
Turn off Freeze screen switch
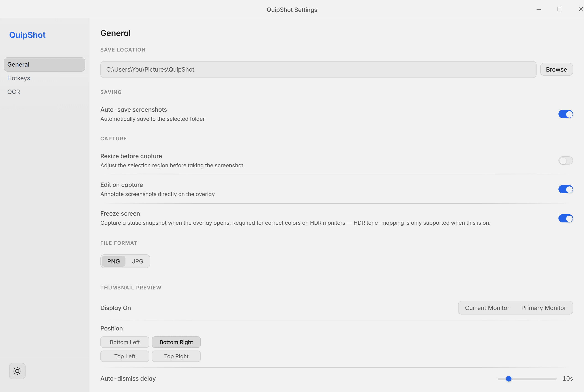click(x=566, y=219)
